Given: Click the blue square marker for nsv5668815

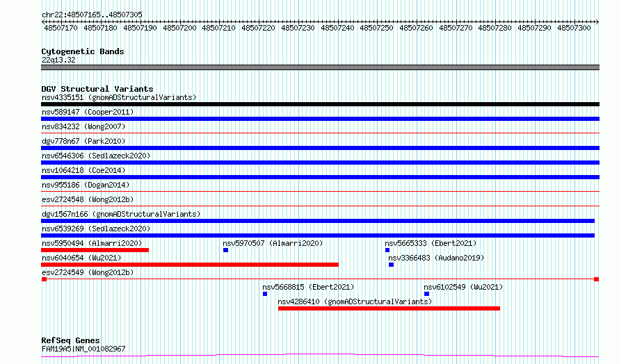Looking at the screenshot, I should click(x=265, y=294).
